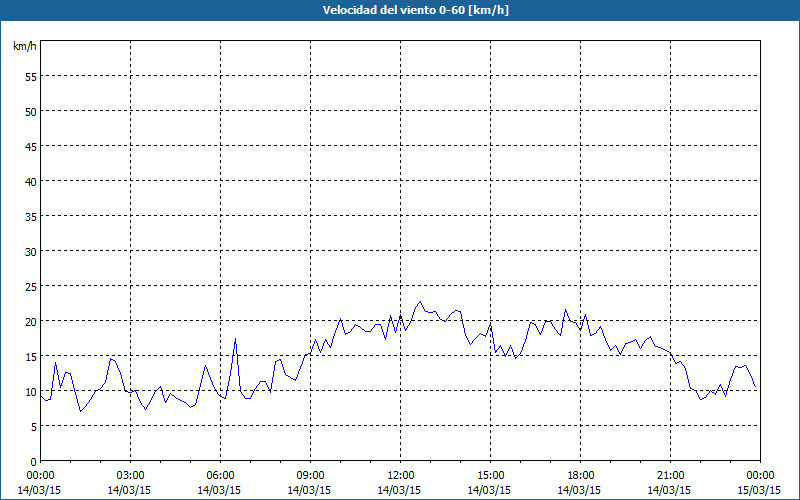Select the y-axis value 45
The image size is (800, 500).
(31, 146)
